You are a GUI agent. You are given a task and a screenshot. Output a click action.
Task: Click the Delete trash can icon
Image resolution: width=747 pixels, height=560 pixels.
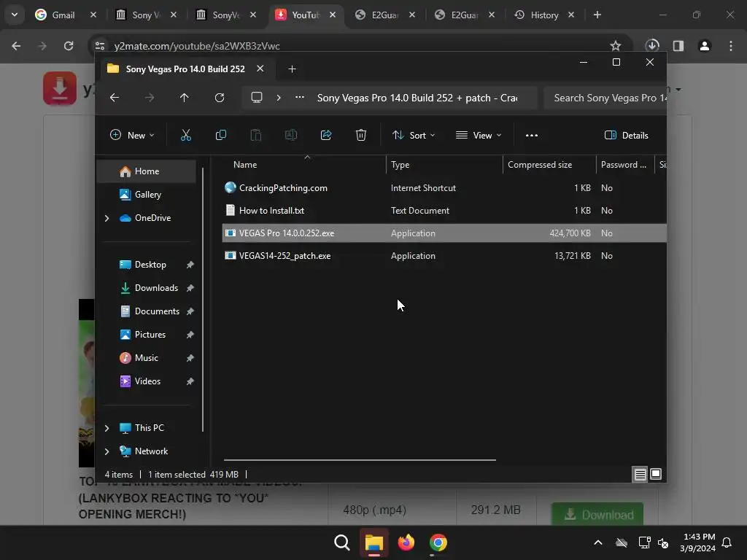pyautogui.click(x=361, y=135)
